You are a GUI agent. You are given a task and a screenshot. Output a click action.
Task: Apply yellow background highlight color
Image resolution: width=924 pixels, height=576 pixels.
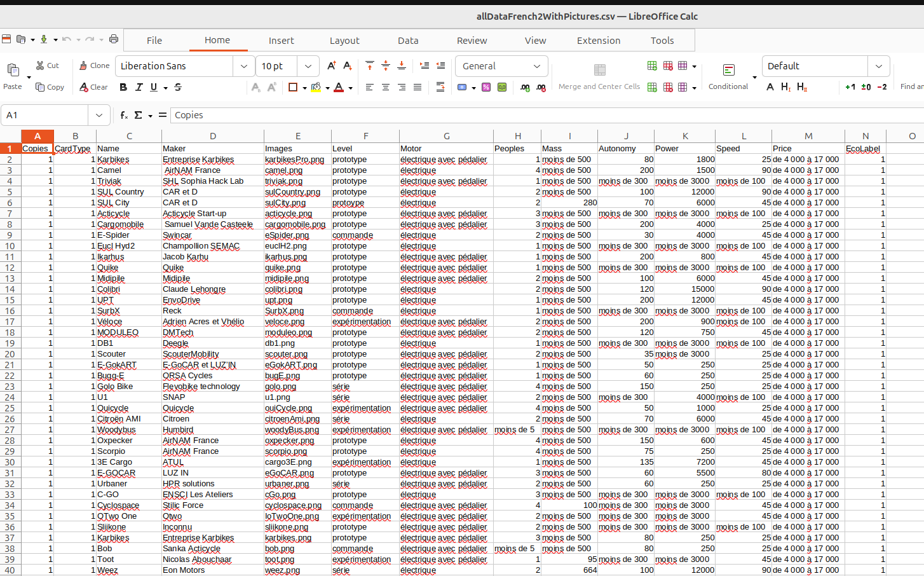tap(316, 87)
